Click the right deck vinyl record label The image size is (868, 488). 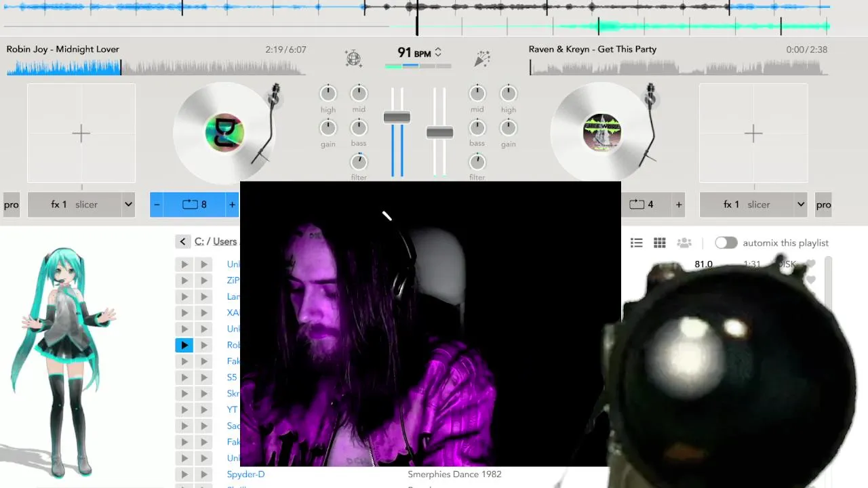(x=602, y=133)
